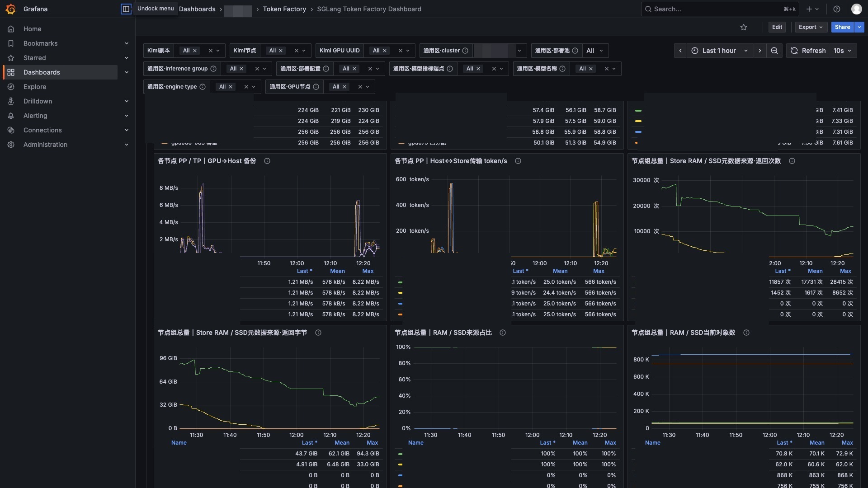Open the user profile avatar
The height and width of the screenshot is (488, 868).
tap(856, 9)
